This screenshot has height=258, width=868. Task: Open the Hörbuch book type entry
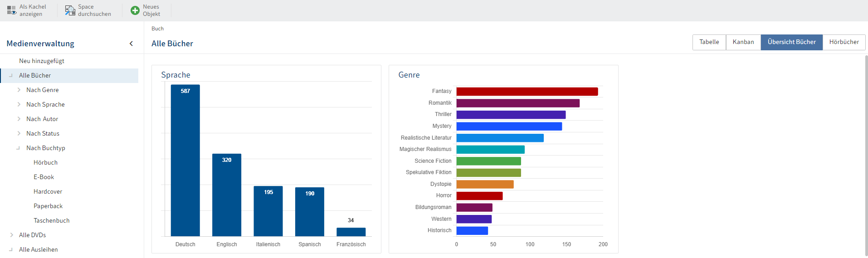(45, 162)
